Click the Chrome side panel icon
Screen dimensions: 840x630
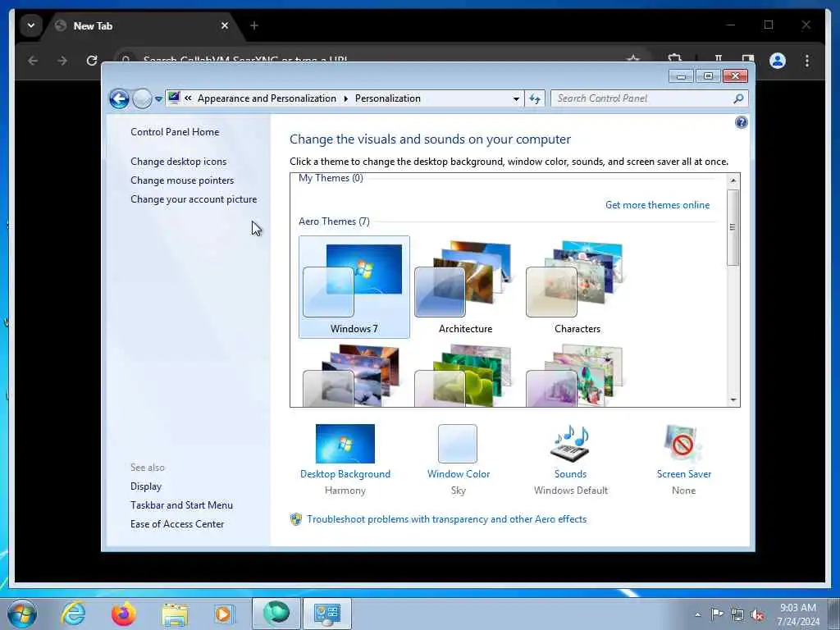click(748, 58)
